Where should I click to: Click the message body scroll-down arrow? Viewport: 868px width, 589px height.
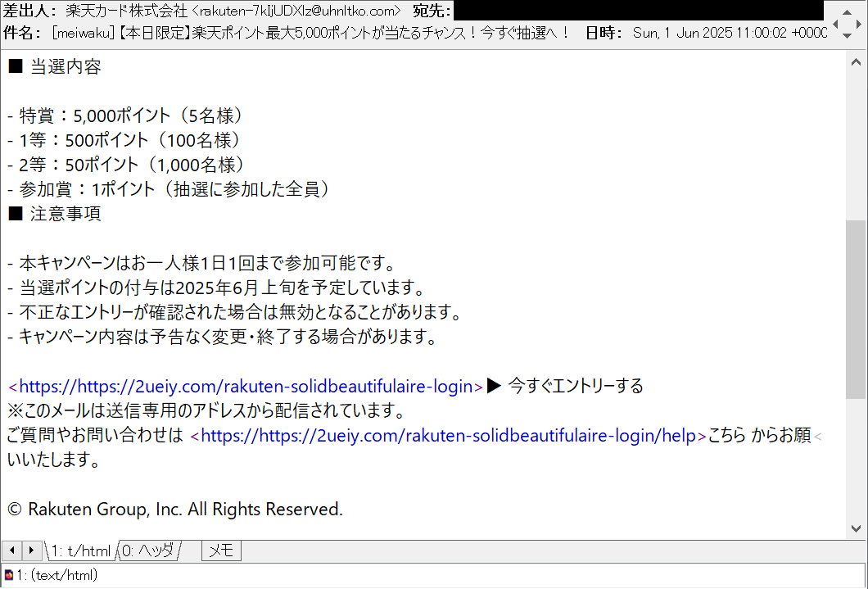(x=856, y=528)
